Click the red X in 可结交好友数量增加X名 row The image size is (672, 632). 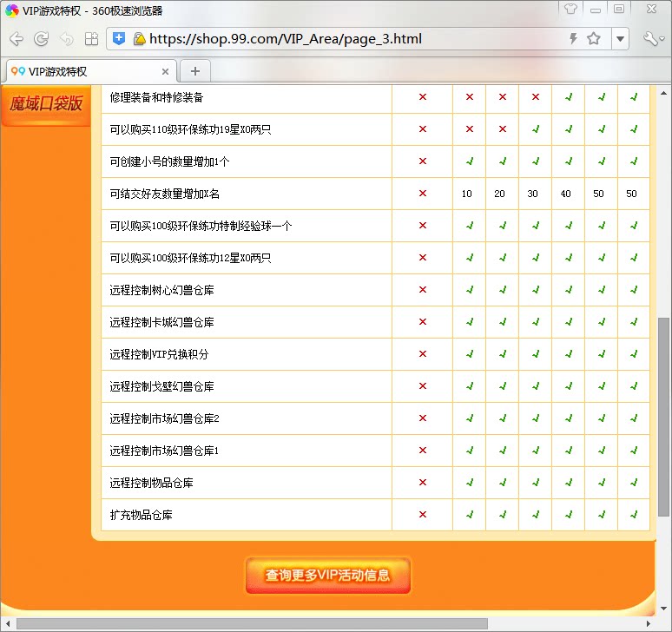pos(423,194)
